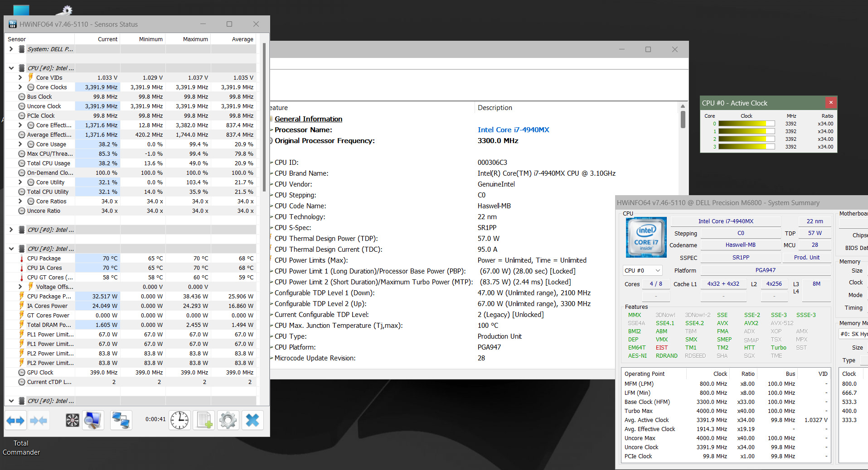868x470 pixels.
Task: Expand the System: DELL P... sensor group
Action: point(11,49)
